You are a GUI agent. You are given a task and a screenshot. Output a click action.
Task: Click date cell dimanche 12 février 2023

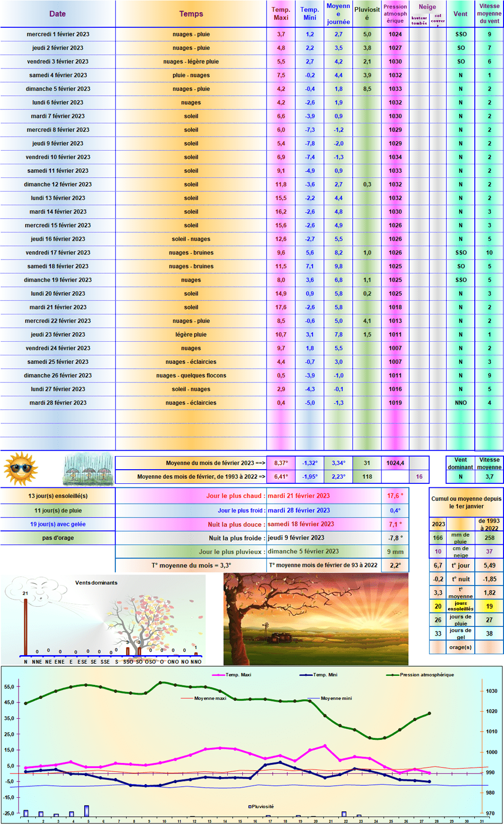[58, 184]
